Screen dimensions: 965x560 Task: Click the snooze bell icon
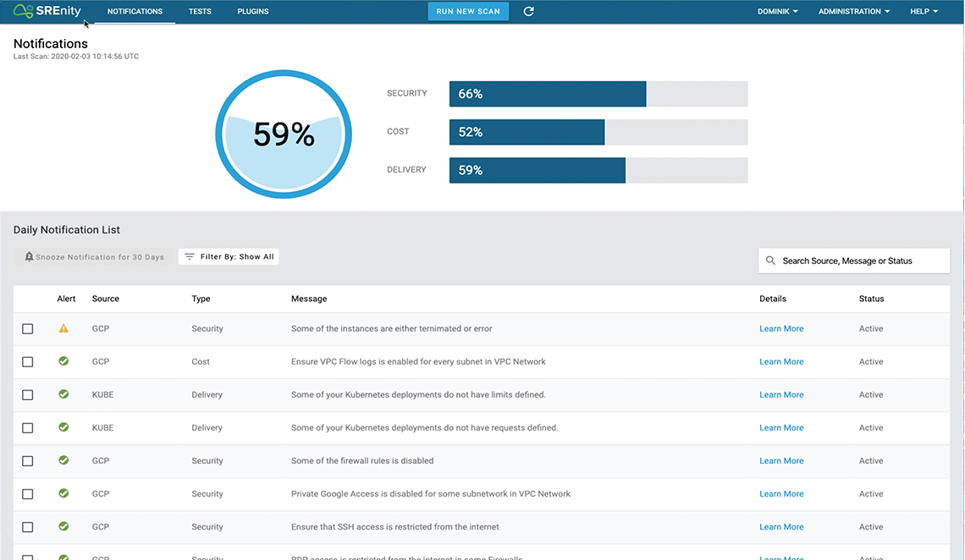29,256
